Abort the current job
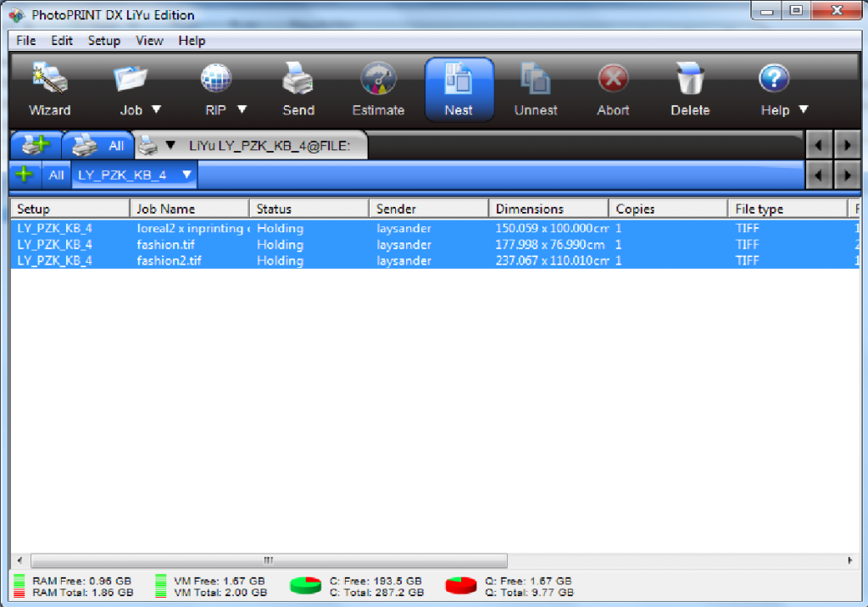868x607 pixels. (x=612, y=89)
